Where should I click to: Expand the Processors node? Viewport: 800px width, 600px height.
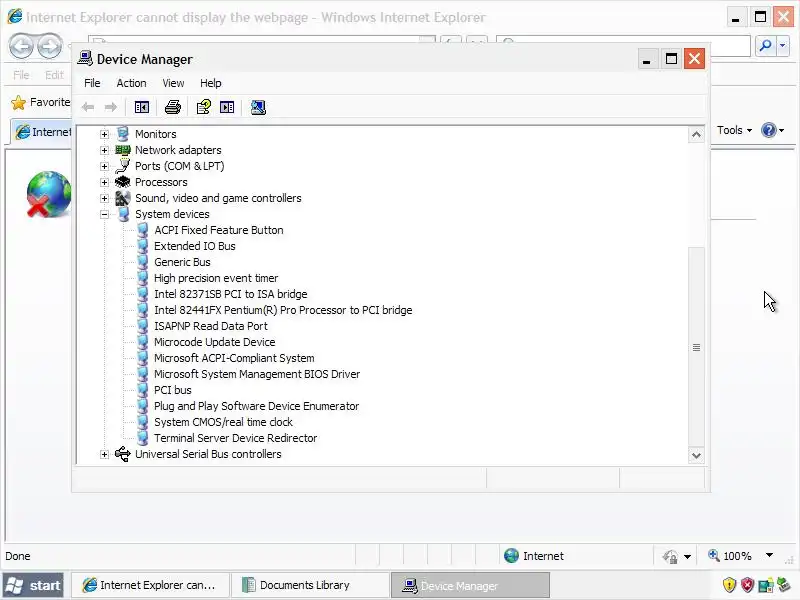pyautogui.click(x=104, y=182)
